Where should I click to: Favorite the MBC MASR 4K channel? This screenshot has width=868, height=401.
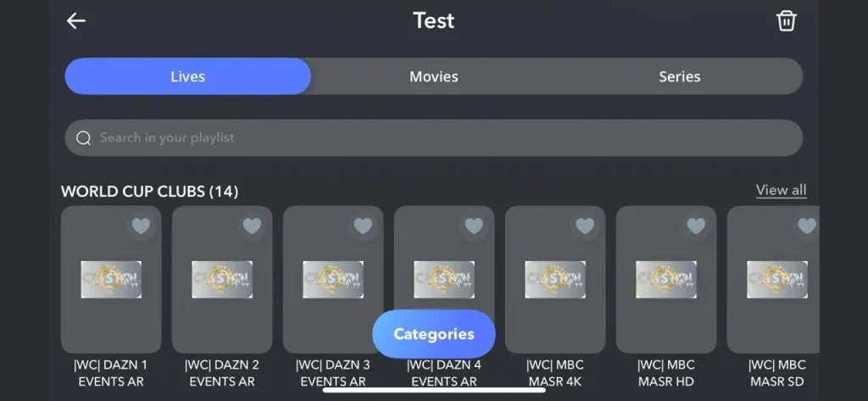(x=585, y=226)
